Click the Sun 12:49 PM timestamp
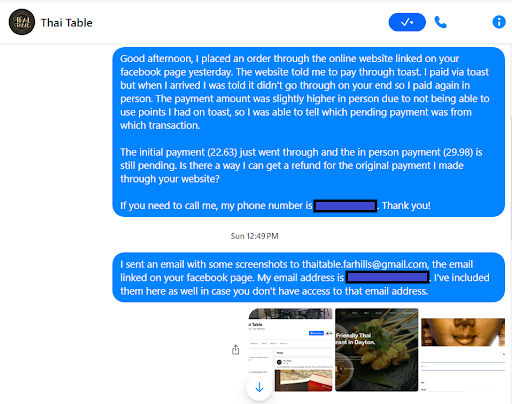Viewport: 512px width, 404px height. (254, 236)
